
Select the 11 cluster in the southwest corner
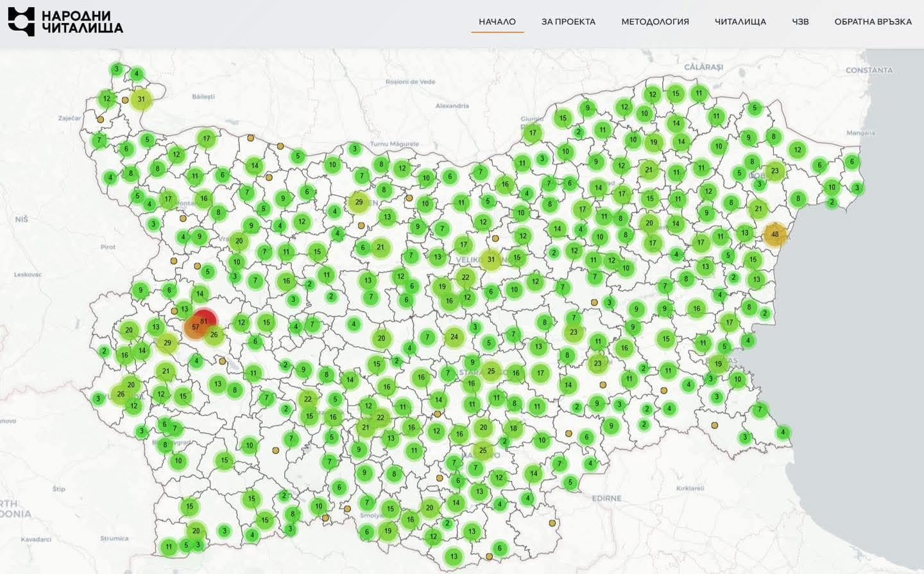pos(168,547)
